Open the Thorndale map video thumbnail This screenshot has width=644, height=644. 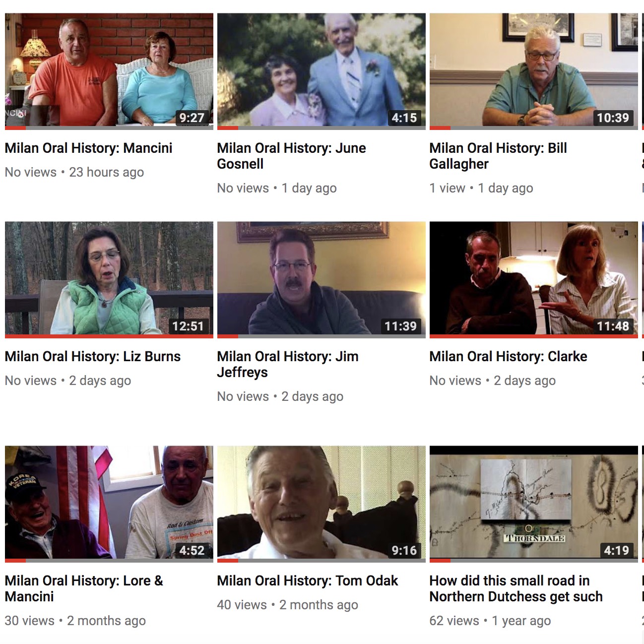tap(534, 504)
